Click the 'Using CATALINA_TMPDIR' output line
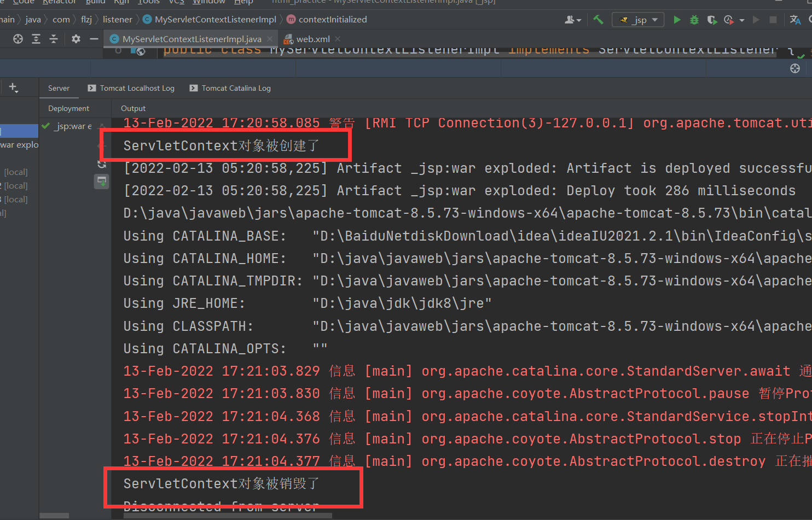The height and width of the screenshot is (520, 812). (x=467, y=281)
